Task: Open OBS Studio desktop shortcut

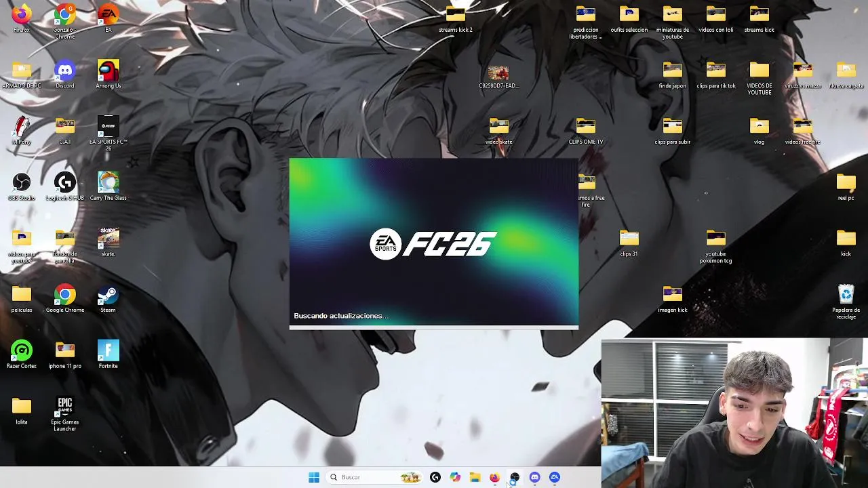Action: pyautogui.click(x=22, y=187)
